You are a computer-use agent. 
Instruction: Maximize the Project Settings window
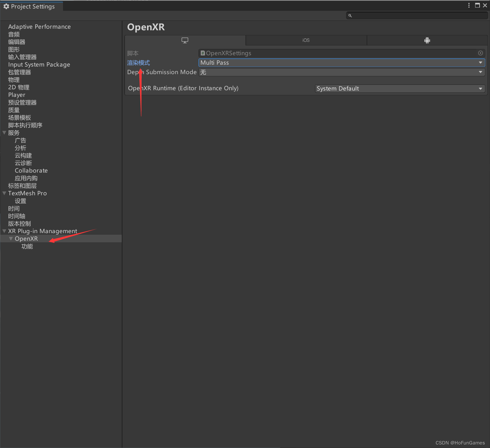click(477, 5)
